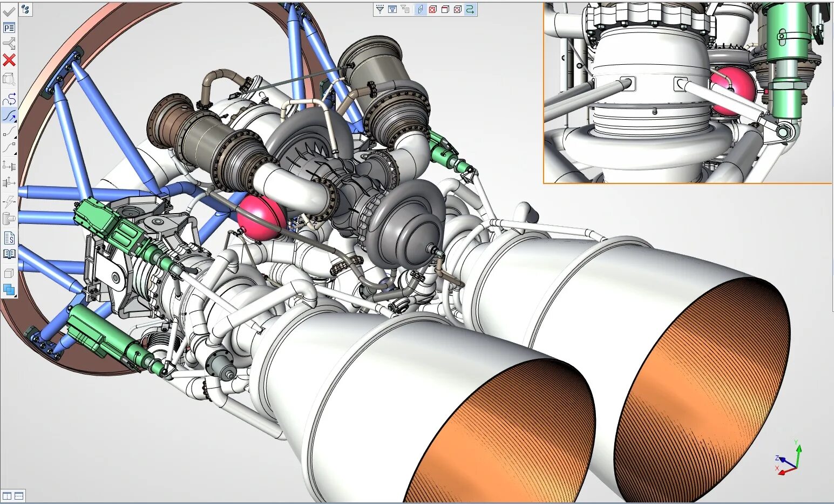Toggle the red filled cube face icon

click(432, 9)
